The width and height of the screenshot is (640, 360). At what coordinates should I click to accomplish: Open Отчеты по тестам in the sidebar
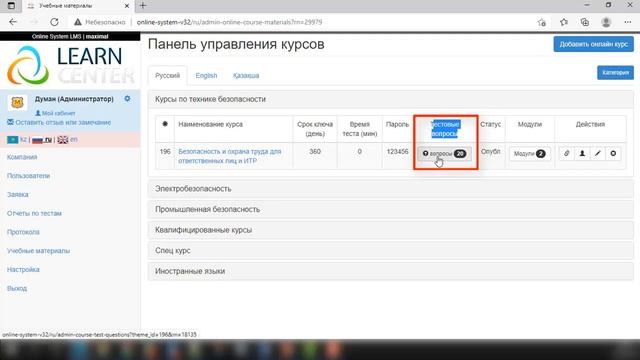(x=34, y=213)
